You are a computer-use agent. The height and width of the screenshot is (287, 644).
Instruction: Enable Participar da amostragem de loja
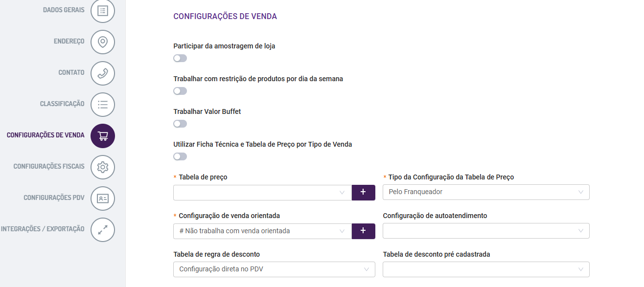click(x=180, y=58)
